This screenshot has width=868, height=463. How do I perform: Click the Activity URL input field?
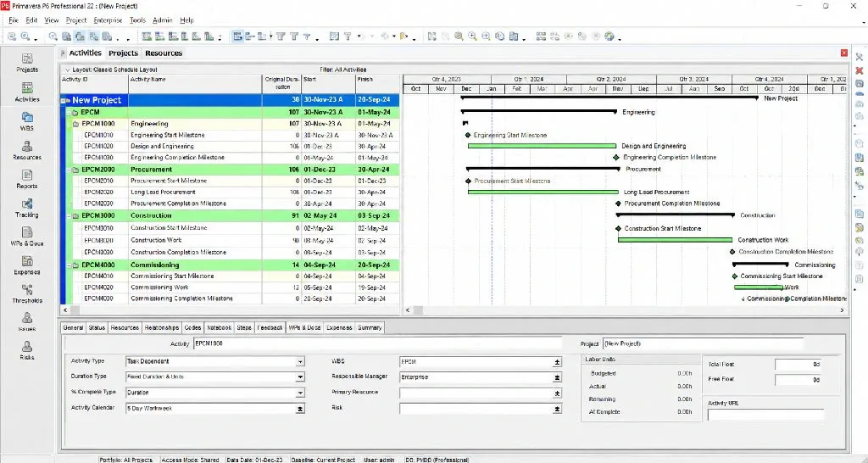click(x=765, y=415)
